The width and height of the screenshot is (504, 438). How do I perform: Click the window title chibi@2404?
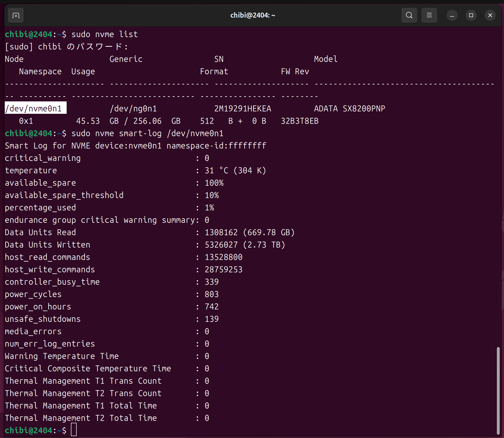[x=253, y=15]
